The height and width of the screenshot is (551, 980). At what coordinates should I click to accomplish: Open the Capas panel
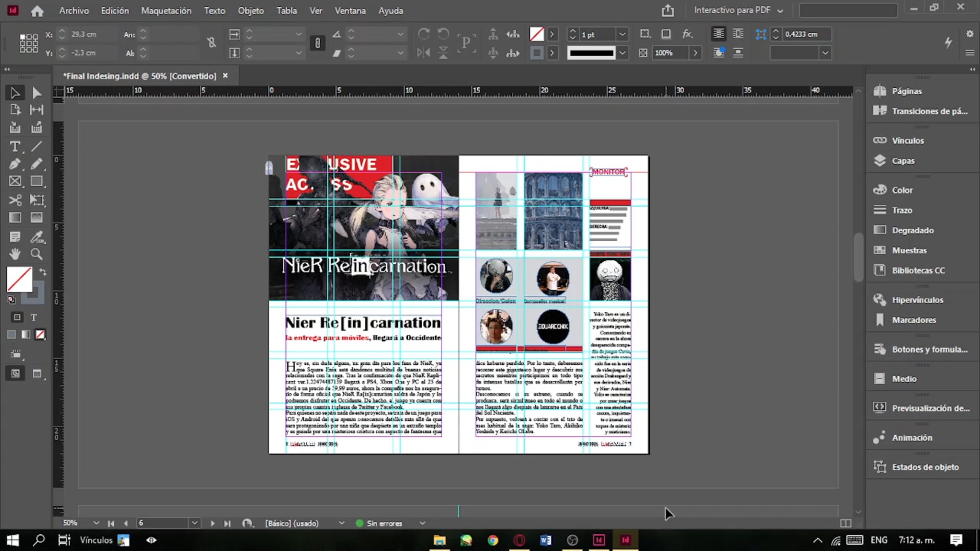tap(903, 160)
